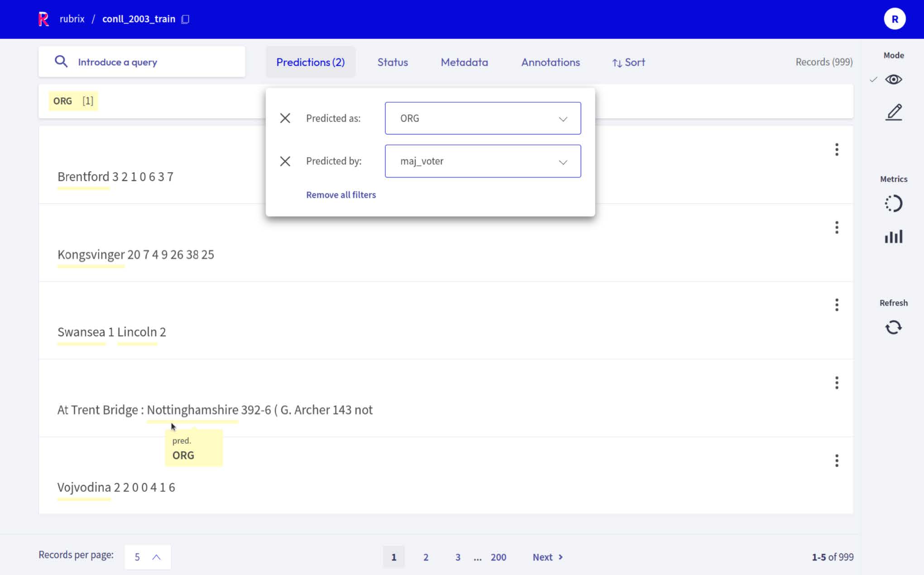924x575 pixels.
Task: Expand the Predicted as ORG dropdown
Action: click(483, 118)
